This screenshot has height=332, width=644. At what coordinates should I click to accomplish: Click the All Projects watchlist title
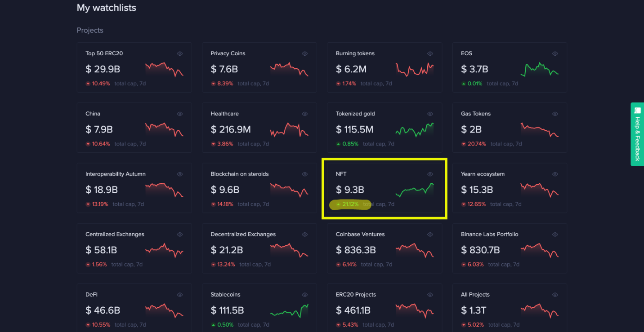pyautogui.click(x=475, y=295)
